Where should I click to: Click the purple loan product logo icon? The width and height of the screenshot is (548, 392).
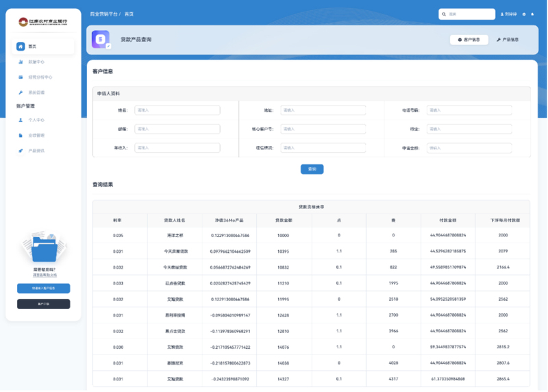[101, 40]
